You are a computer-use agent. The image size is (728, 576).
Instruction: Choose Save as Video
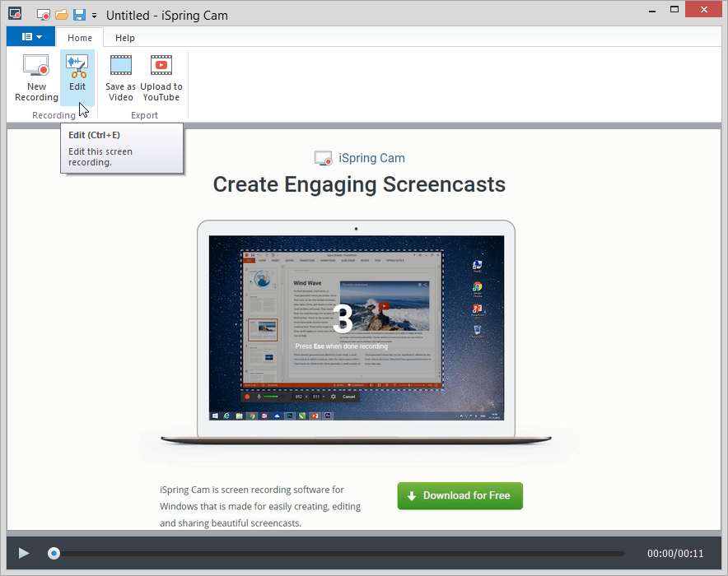pyautogui.click(x=121, y=78)
